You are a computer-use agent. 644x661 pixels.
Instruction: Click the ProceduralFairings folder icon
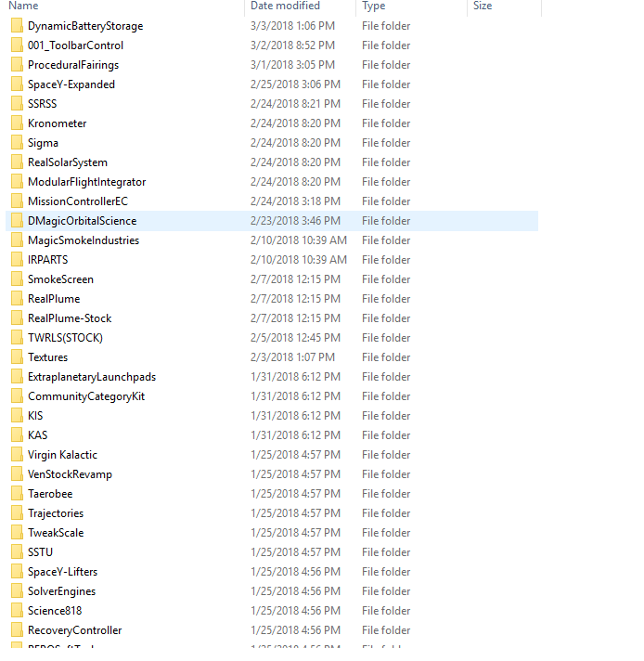(17, 64)
